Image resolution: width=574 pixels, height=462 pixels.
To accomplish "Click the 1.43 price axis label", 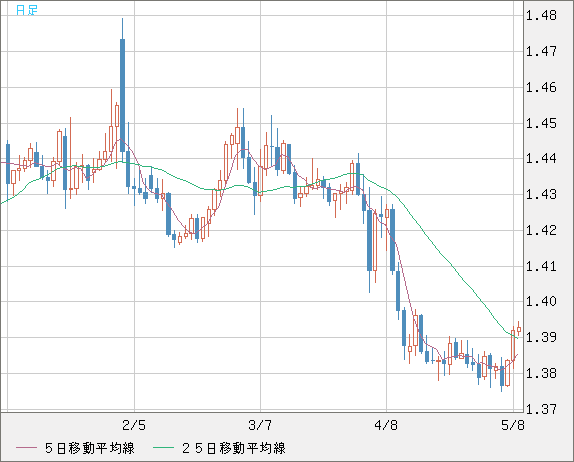I will (x=541, y=194).
